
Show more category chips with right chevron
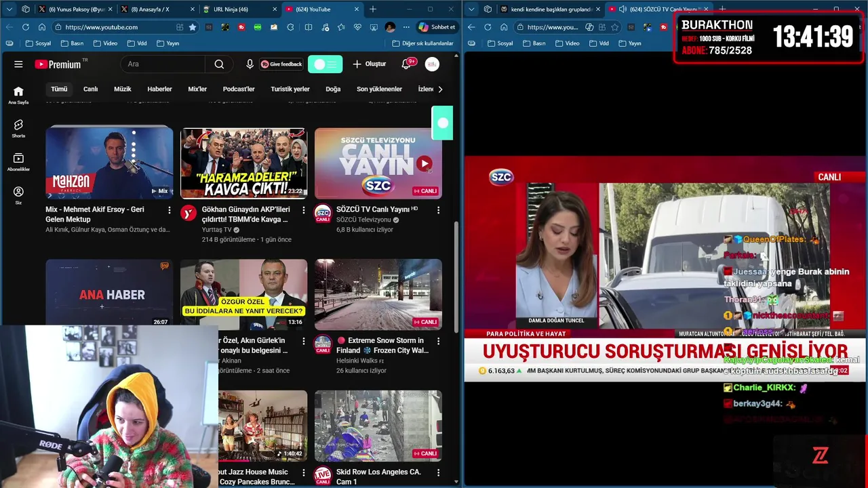440,89
